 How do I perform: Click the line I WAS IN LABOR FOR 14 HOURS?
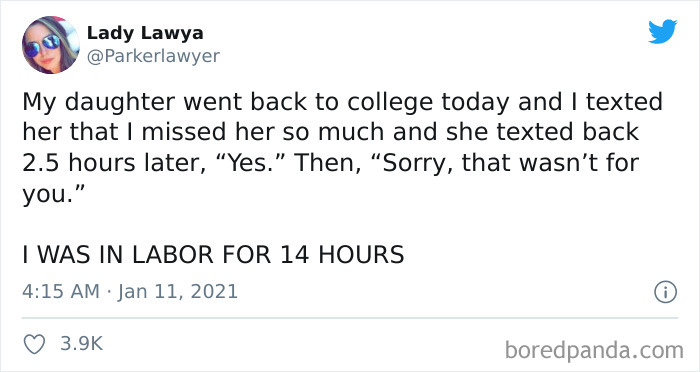(213, 255)
